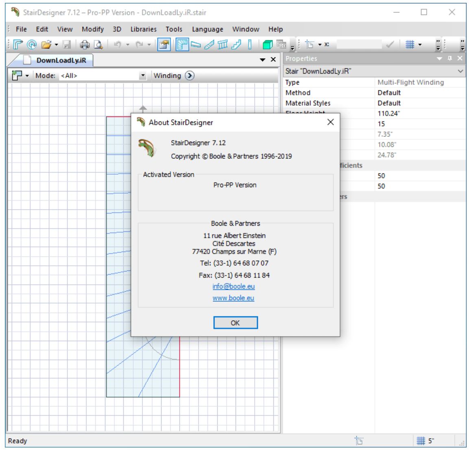Click the New Stair toolbar icon
Viewport: 476px width, 452px height.
[x=17, y=44]
